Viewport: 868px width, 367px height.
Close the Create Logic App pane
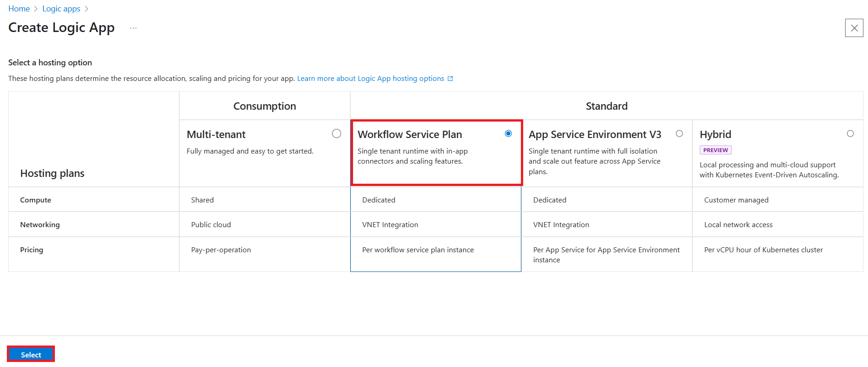click(854, 28)
